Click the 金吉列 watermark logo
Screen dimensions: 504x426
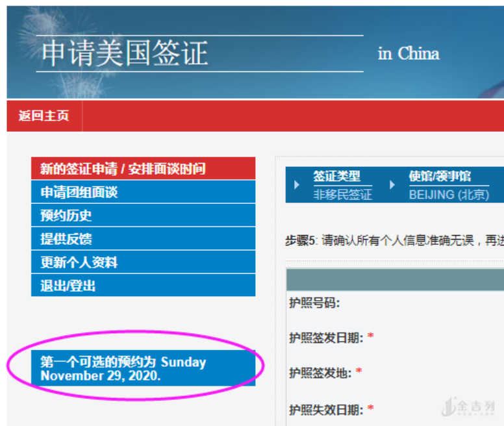point(468,407)
